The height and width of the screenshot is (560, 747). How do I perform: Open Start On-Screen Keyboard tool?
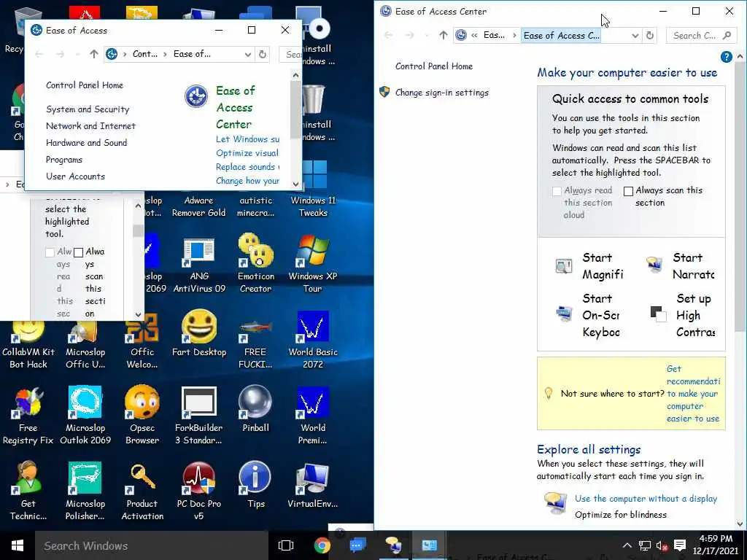(589, 315)
